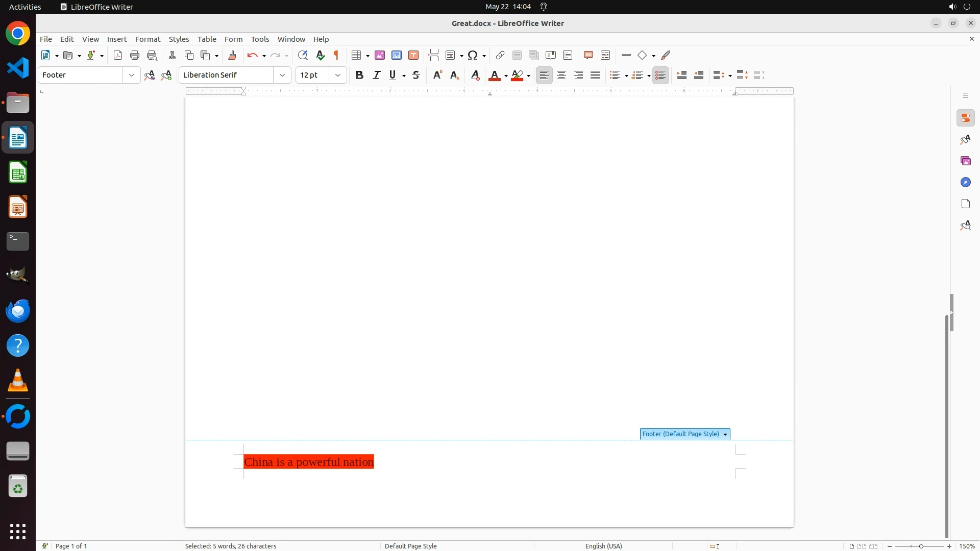Click the Export as PDF icon

tap(118, 56)
